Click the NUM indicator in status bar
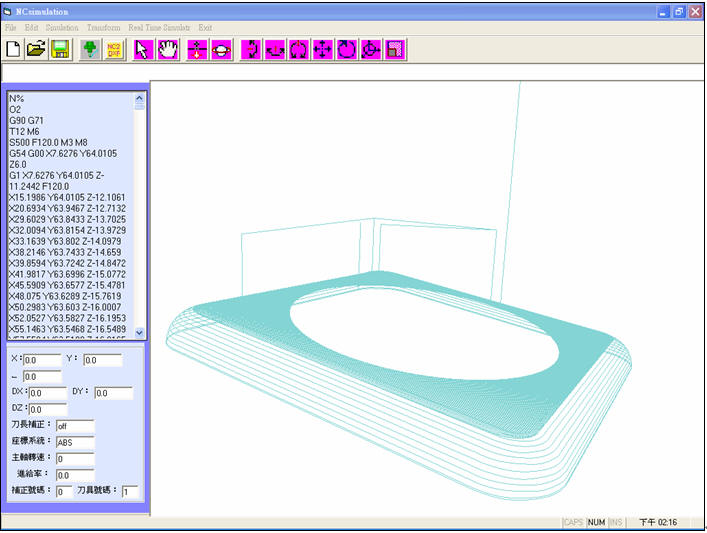Viewport: 707px width, 533px height. point(596,522)
